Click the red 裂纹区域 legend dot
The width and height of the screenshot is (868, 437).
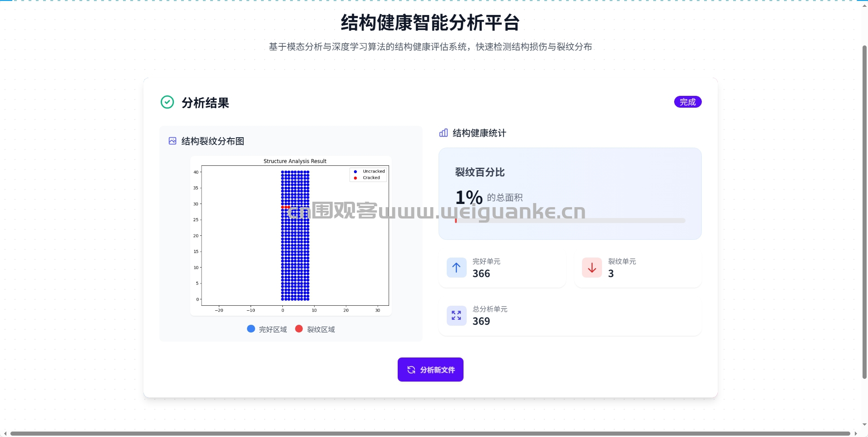299,328
